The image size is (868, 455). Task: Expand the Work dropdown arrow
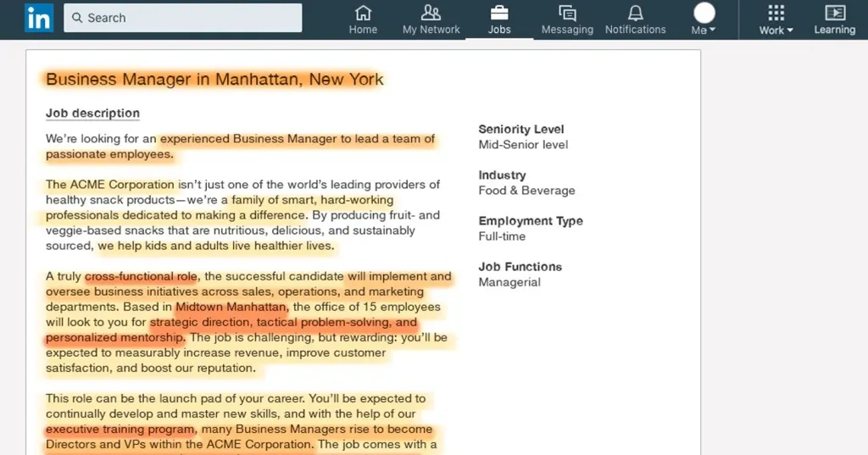(790, 31)
